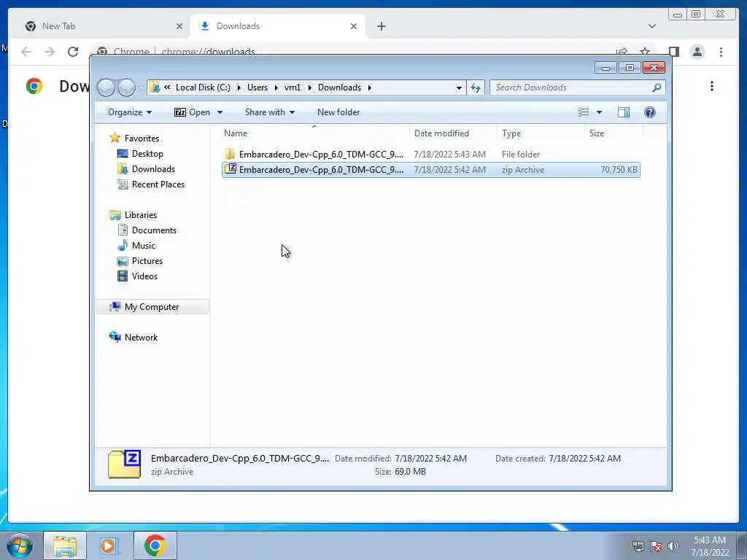Open Chrome three-dot main menu
The image size is (747, 560).
tap(721, 52)
